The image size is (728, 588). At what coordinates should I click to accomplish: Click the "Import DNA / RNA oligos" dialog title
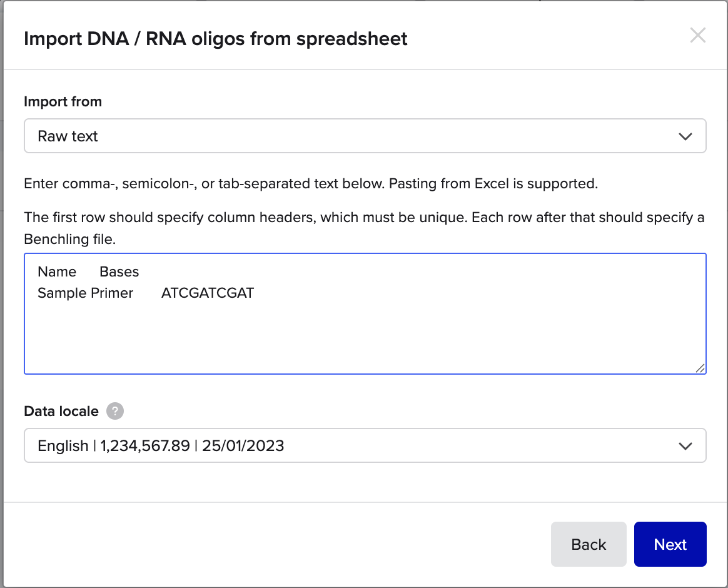click(215, 39)
